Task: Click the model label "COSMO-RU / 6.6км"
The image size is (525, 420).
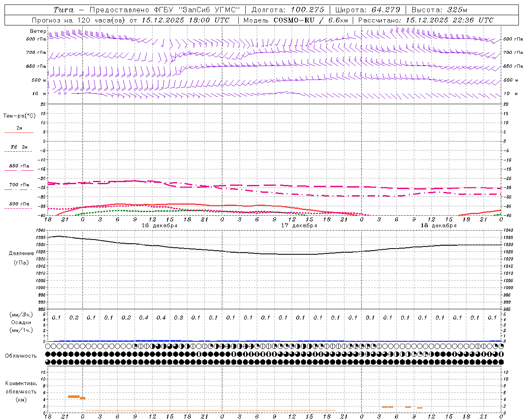Action: 311,20
